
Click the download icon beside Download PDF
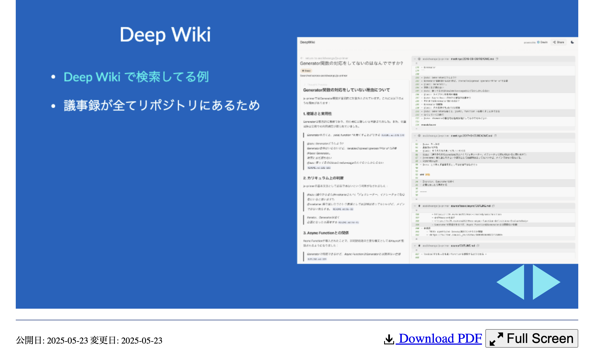[389, 339]
